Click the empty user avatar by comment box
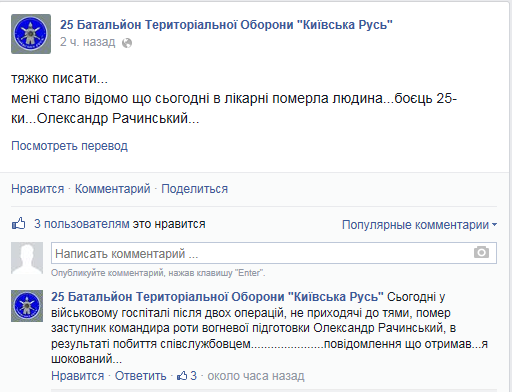The height and width of the screenshot is (392, 512). pos(27,258)
